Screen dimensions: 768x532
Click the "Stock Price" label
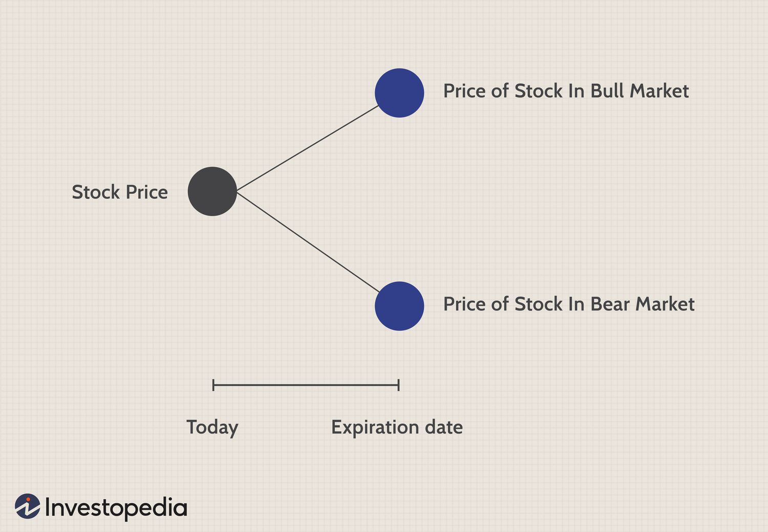coord(120,192)
